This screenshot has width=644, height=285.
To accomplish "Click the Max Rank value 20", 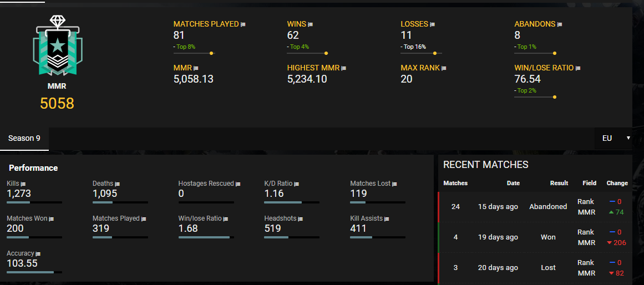I will [407, 79].
